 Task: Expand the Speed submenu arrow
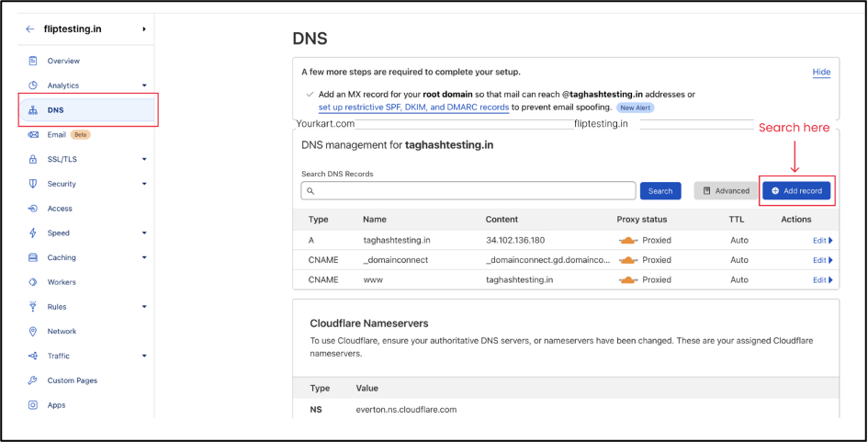coord(144,232)
